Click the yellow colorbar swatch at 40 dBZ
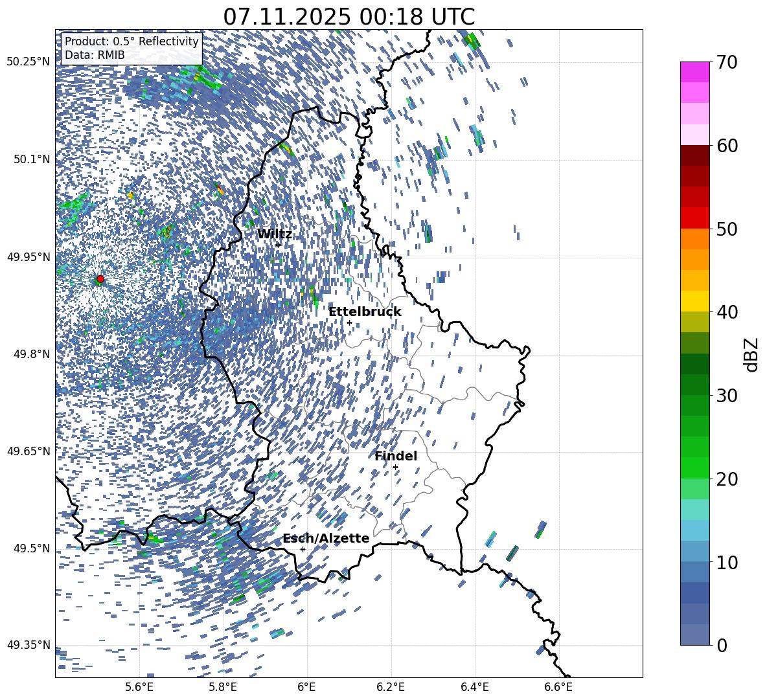The height and width of the screenshot is (700, 767). 694,301
